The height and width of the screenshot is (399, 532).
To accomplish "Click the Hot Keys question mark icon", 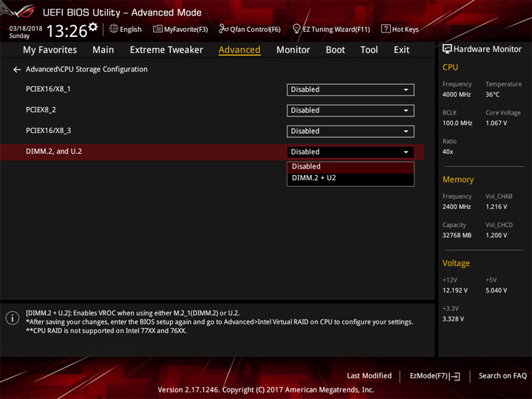I will coord(386,29).
